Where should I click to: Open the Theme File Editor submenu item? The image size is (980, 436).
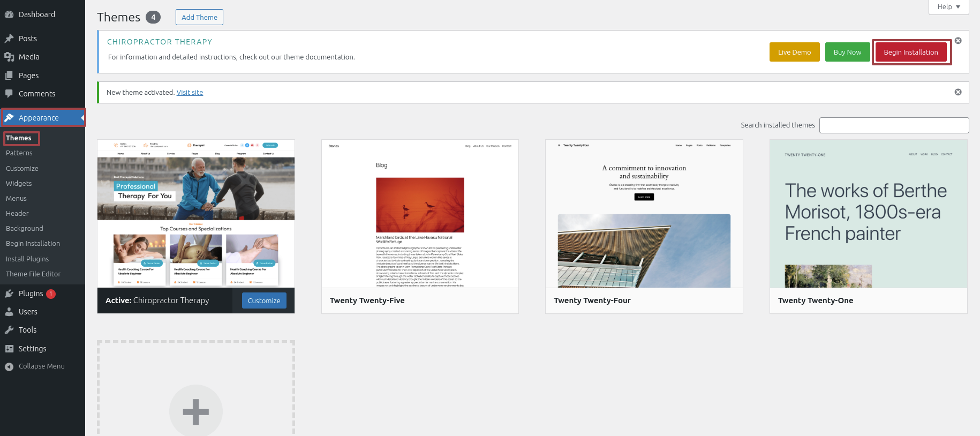click(x=33, y=274)
